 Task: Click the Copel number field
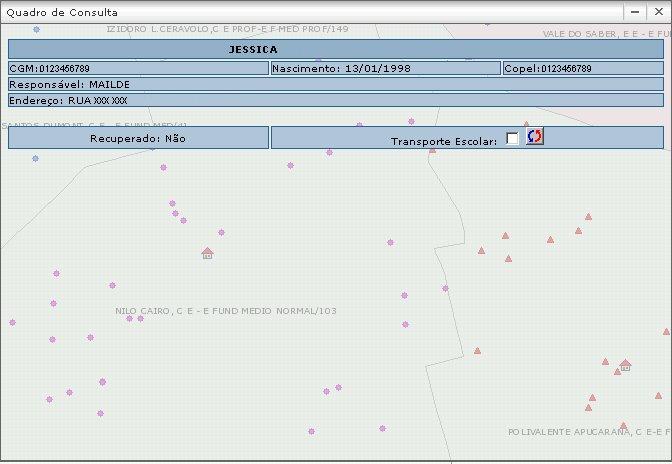pos(583,68)
